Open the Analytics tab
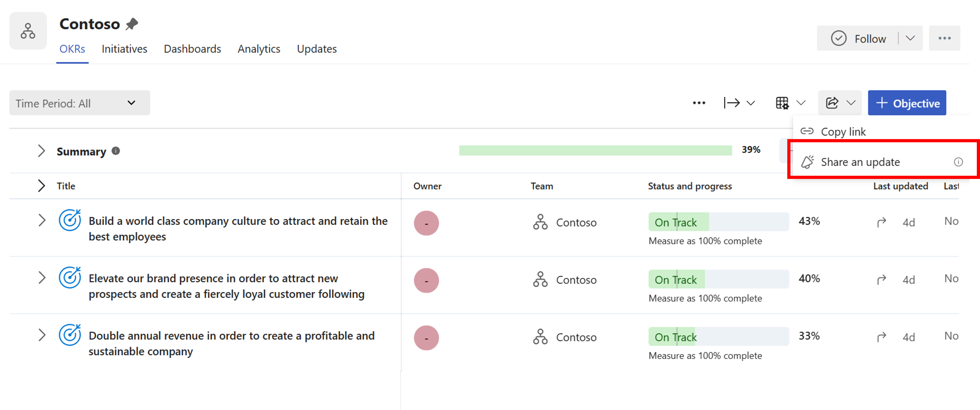The width and height of the screenshot is (980, 410). pyautogui.click(x=259, y=49)
